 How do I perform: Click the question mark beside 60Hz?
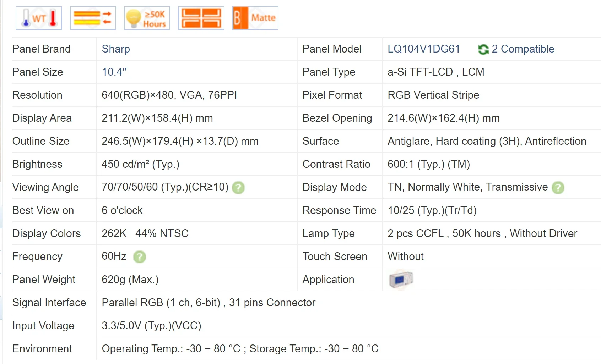140,257
